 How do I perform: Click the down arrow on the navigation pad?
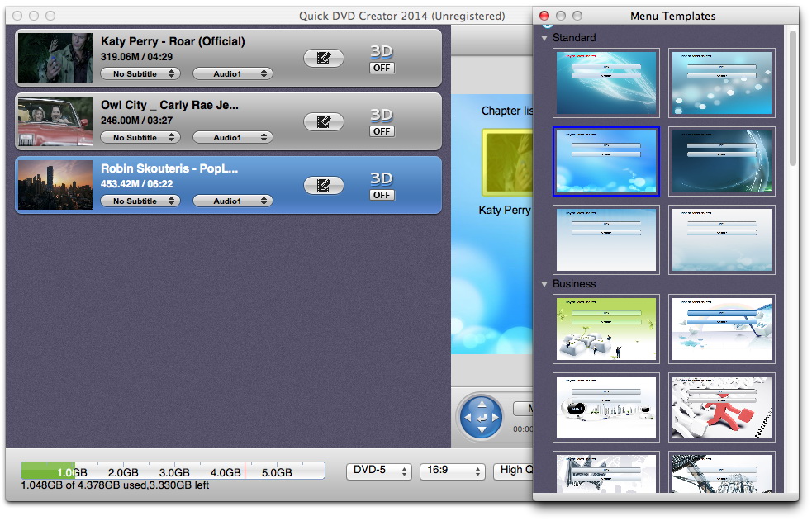click(x=482, y=429)
